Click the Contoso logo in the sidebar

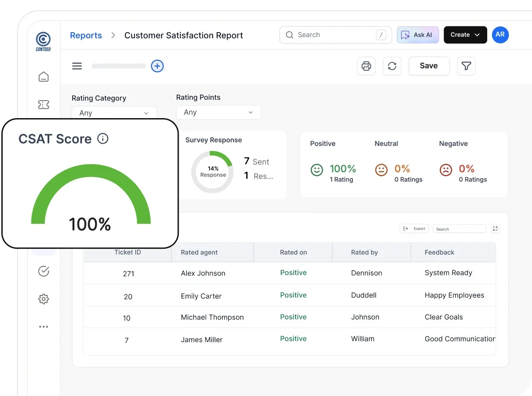click(x=43, y=41)
